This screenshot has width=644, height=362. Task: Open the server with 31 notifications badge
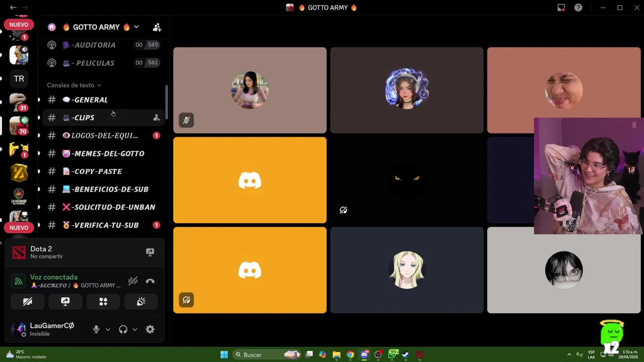coord(19,102)
